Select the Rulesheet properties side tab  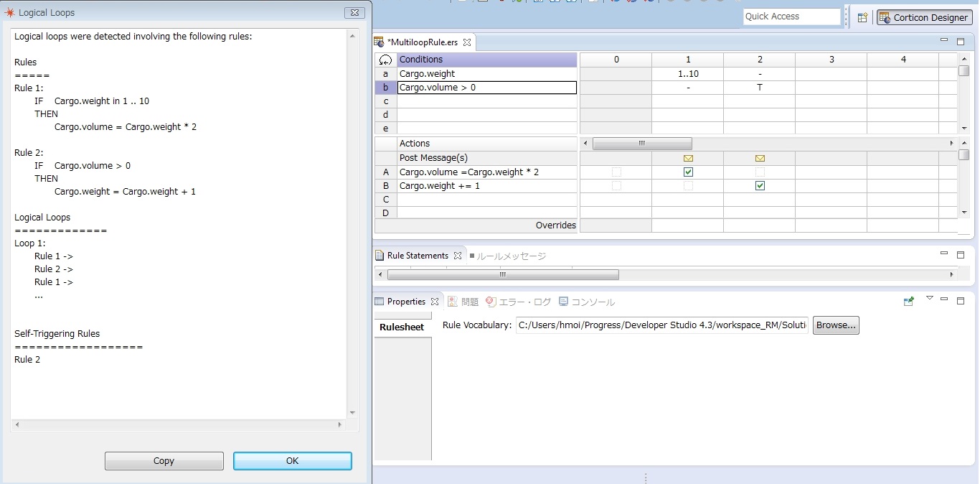[x=402, y=327]
